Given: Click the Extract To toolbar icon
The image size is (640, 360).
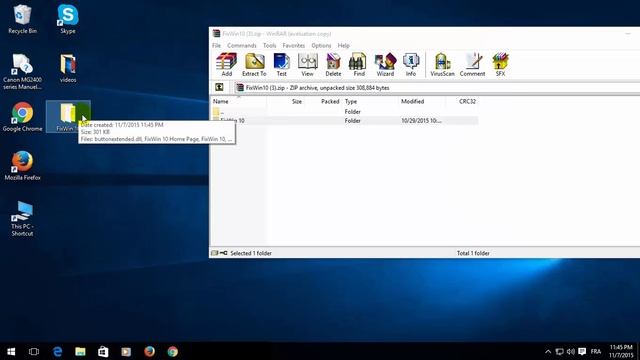Looking at the screenshot, I should click(x=254, y=65).
